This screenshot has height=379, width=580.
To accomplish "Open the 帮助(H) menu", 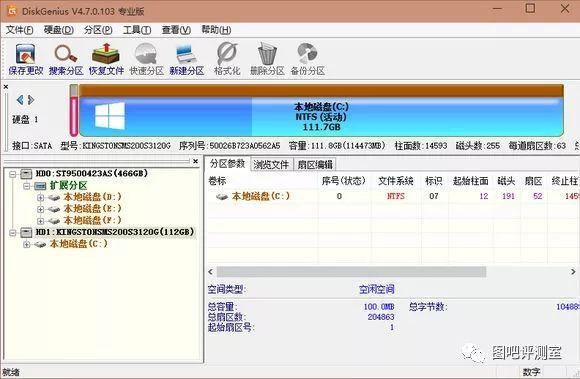I will pyautogui.click(x=216, y=30).
